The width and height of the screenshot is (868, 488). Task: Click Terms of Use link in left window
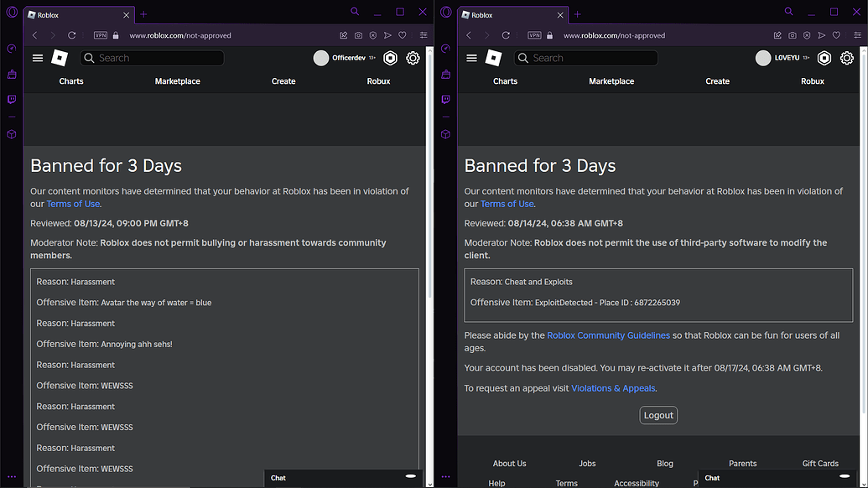73,204
